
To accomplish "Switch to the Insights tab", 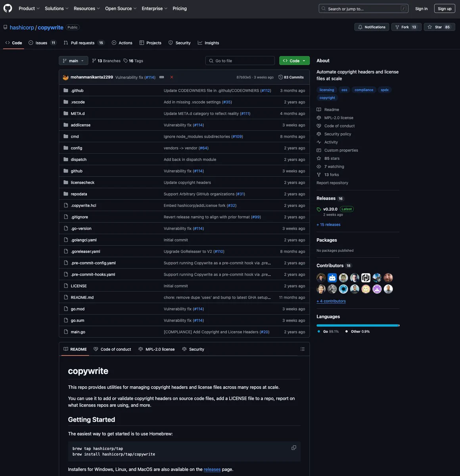I will 208,43.
